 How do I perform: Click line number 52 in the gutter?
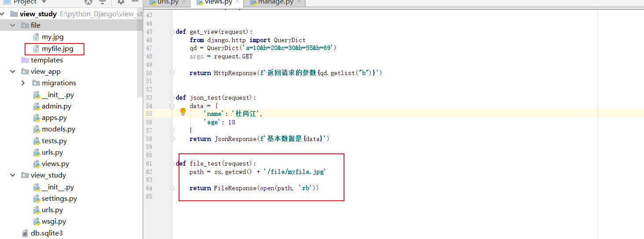[149, 89]
